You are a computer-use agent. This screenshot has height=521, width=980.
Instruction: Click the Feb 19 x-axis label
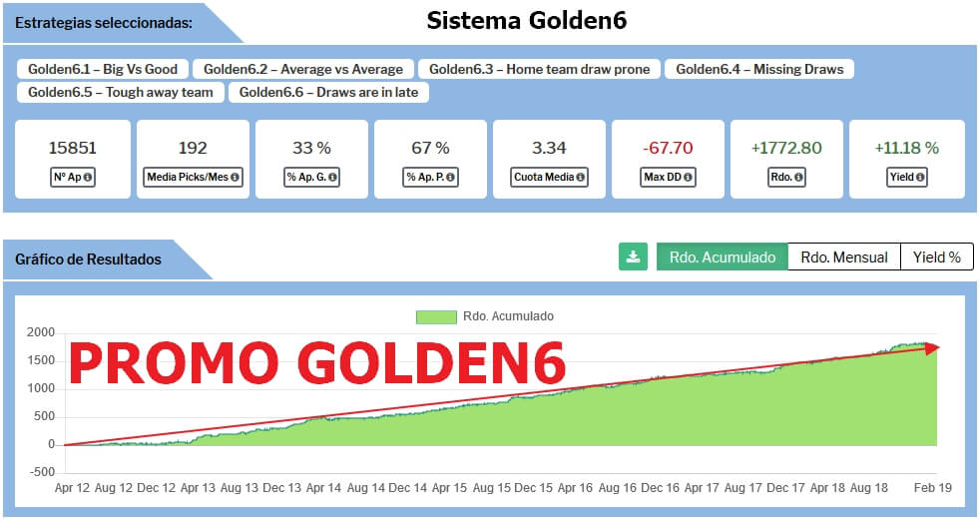coord(932,488)
